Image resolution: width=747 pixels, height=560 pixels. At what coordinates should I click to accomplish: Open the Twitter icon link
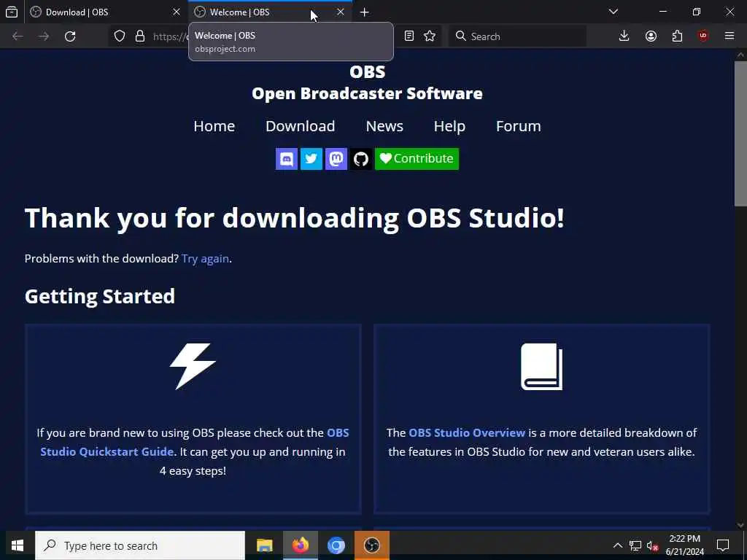click(311, 158)
